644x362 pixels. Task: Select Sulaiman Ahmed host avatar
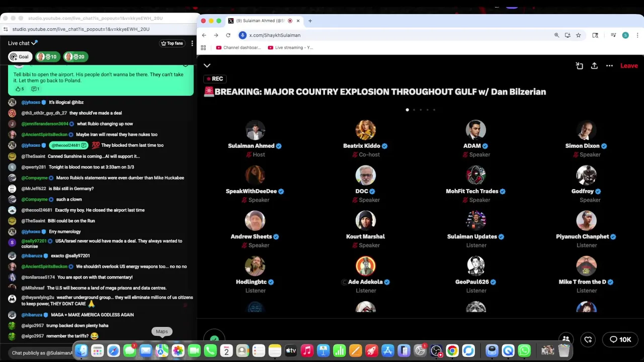click(255, 130)
